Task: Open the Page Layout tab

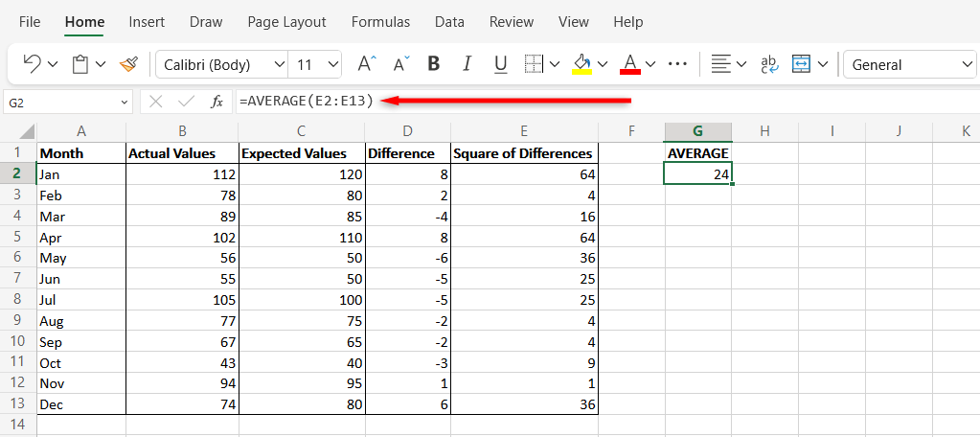Action: click(x=286, y=21)
